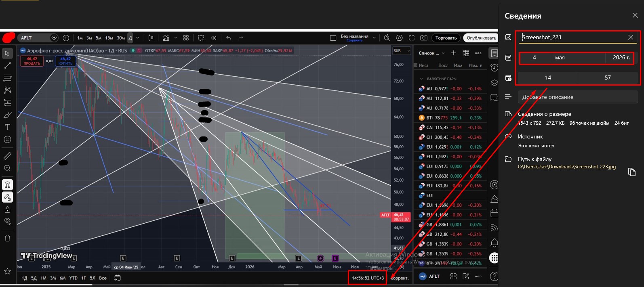Open the patterns drawing tools
This screenshot has height=287, width=644.
pyautogui.click(x=7, y=90)
